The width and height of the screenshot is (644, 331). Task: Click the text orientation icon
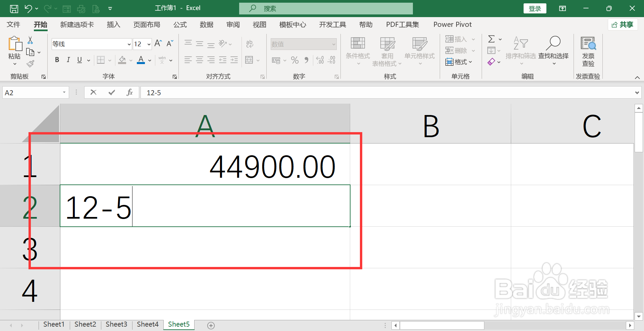pos(223,44)
